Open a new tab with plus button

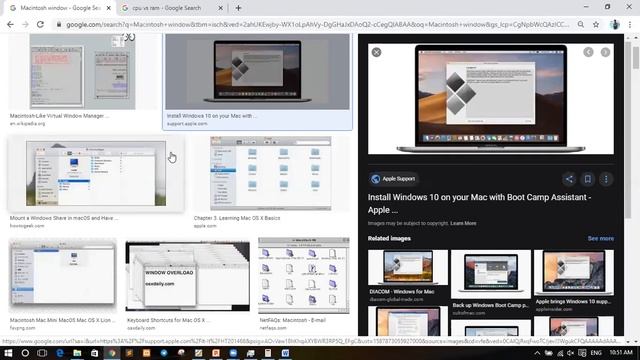tap(238, 8)
